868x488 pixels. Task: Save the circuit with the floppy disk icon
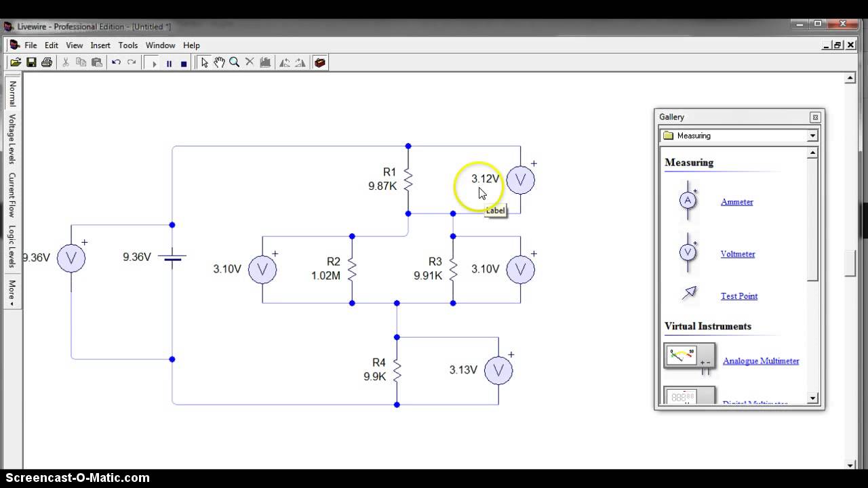point(31,62)
